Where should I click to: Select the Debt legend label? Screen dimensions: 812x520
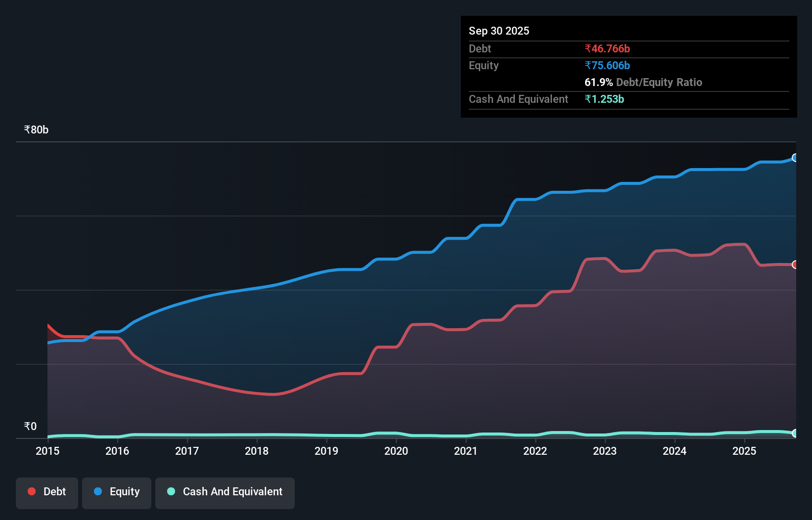click(x=54, y=491)
